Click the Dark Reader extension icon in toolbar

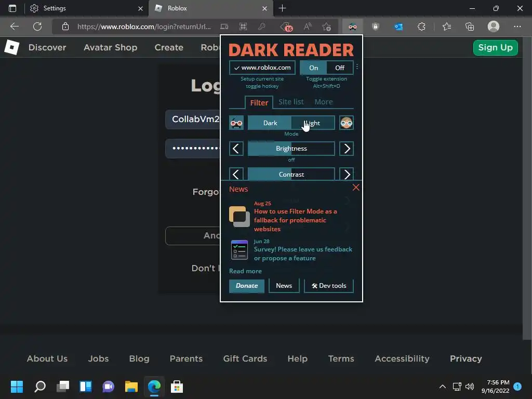pyautogui.click(x=353, y=27)
